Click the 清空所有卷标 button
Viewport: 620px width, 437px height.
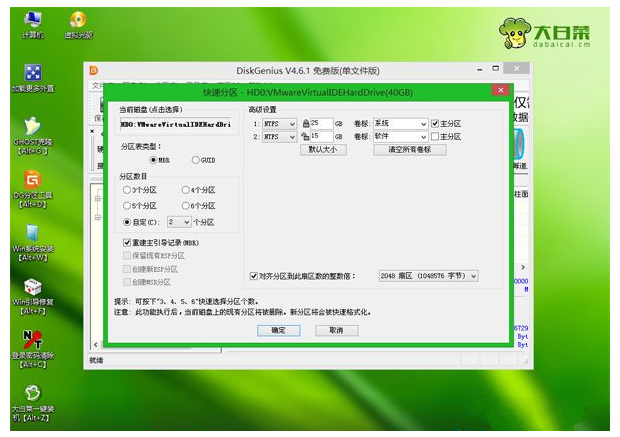tap(410, 149)
